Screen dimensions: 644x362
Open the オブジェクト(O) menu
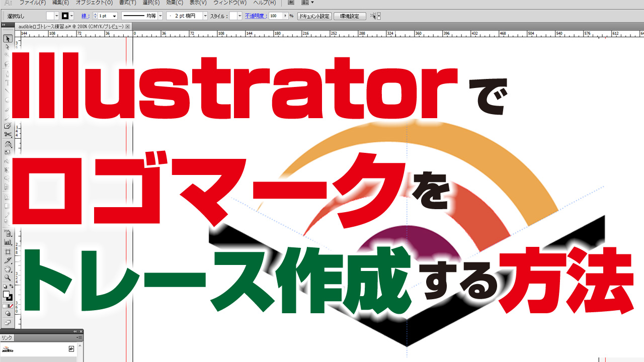coord(94,3)
